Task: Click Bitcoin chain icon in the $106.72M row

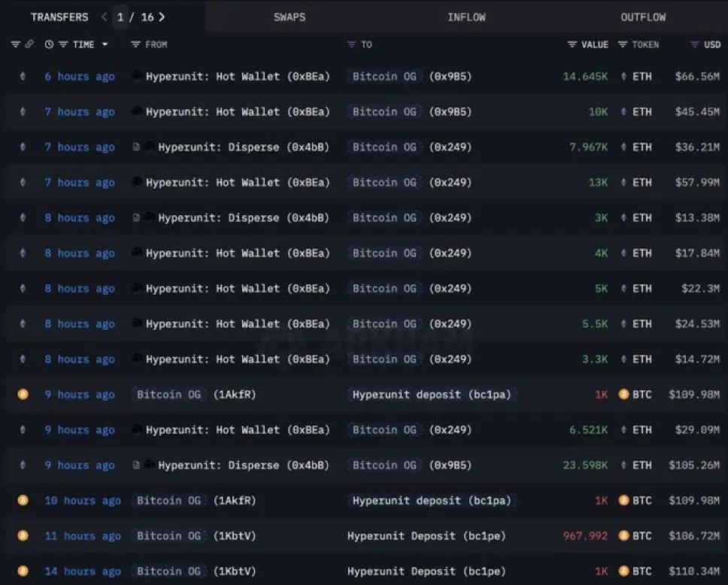Action: click(x=23, y=535)
